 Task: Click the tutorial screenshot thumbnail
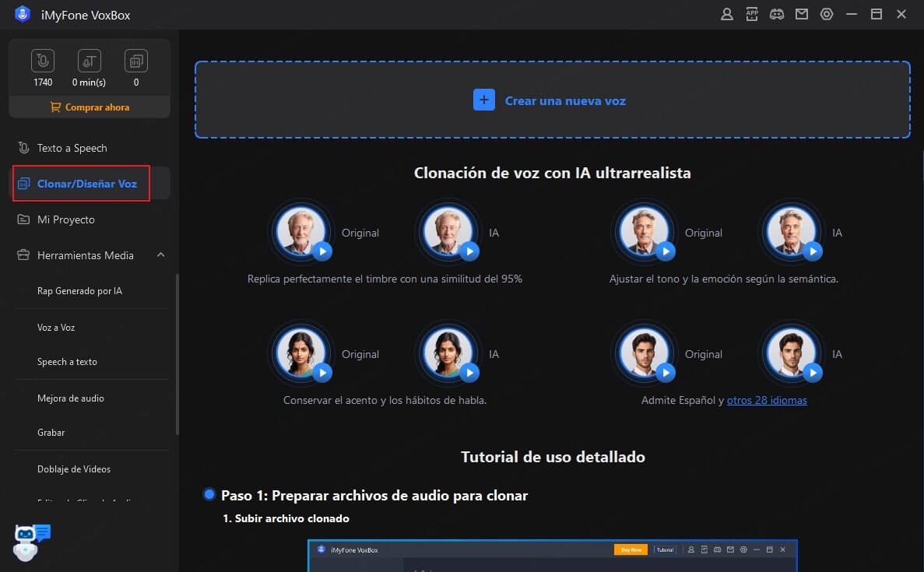pyautogui.click(x=553, y=556)
